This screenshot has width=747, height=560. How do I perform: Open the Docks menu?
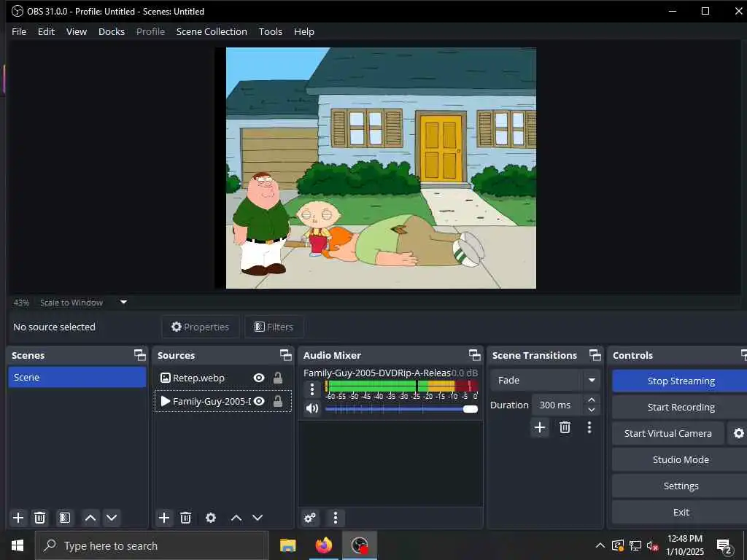tap(112, 31)
